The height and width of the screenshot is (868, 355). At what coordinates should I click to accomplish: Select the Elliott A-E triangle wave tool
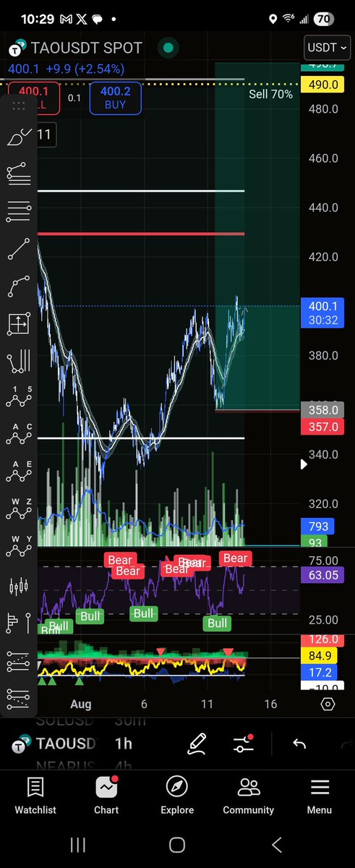coord(19,473)
